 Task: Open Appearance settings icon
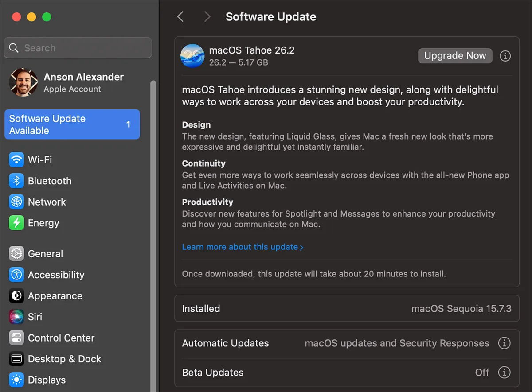coord(16,295)
